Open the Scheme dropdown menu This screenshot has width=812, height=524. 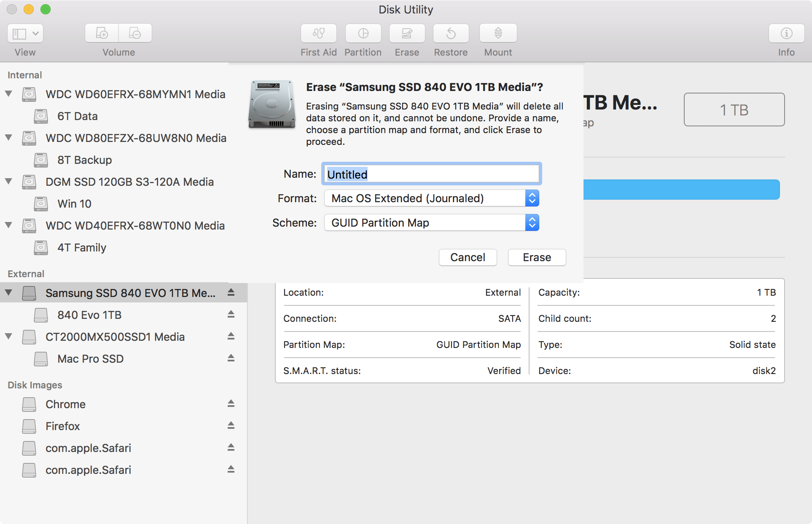532,222
